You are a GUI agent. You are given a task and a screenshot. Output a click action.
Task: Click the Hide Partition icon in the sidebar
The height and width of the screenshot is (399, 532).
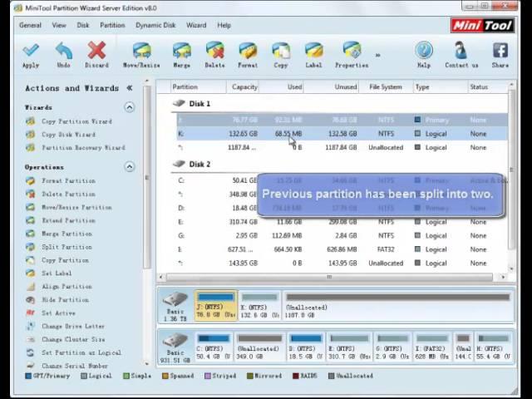click(x=31, y=300)
